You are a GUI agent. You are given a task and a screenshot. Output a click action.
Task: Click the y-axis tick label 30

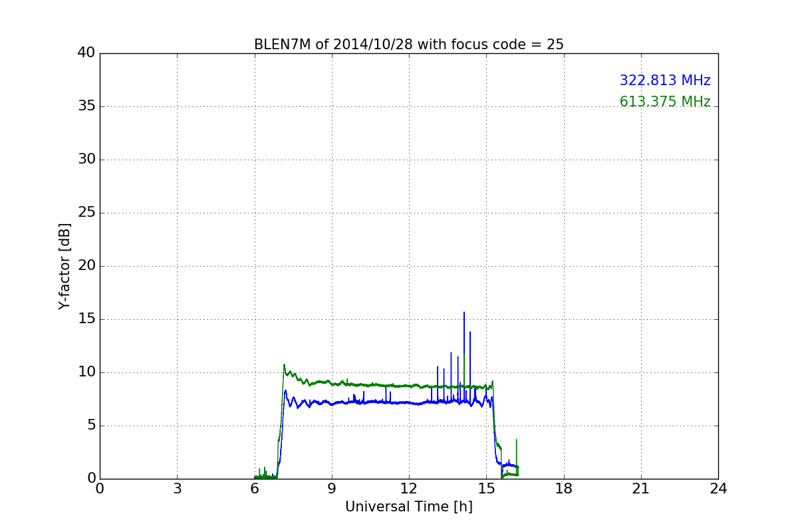click(x=86, y=160)
